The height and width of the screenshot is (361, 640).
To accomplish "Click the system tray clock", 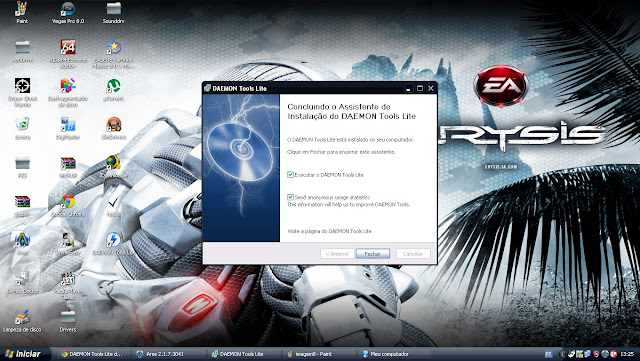I will pyautogui.click(x=627, y=354).
